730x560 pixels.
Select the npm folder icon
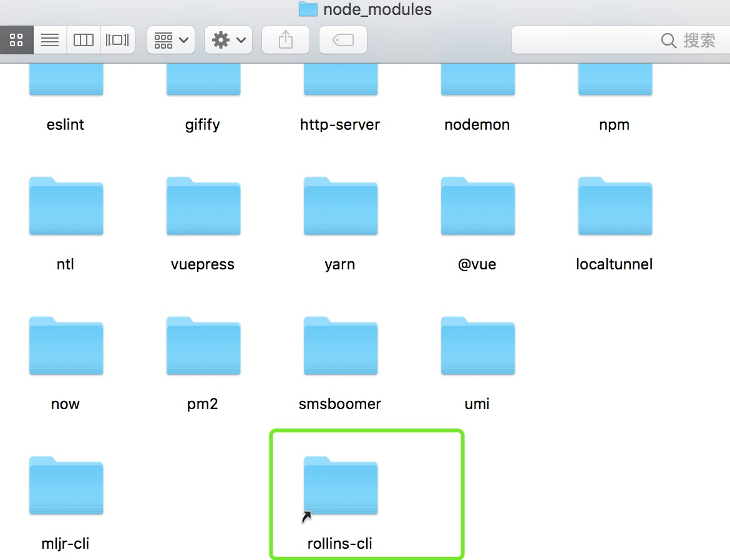(x=615, y=80)
